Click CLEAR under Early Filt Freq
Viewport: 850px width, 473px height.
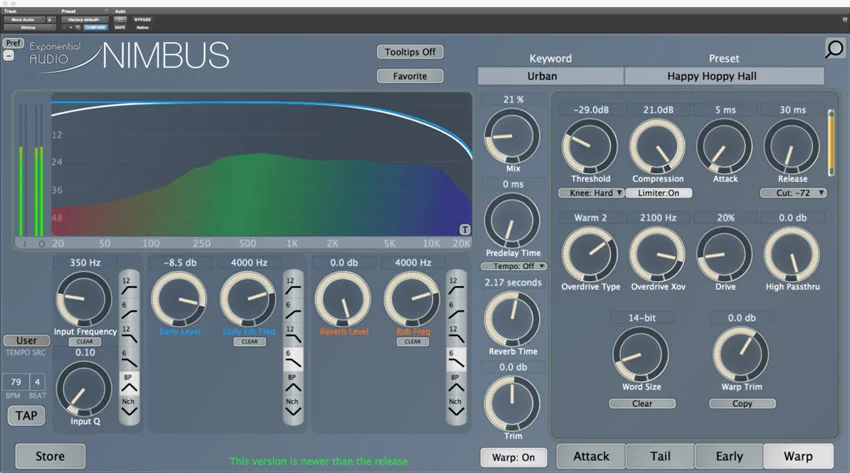pyautogui.click(x=250, y=342)
